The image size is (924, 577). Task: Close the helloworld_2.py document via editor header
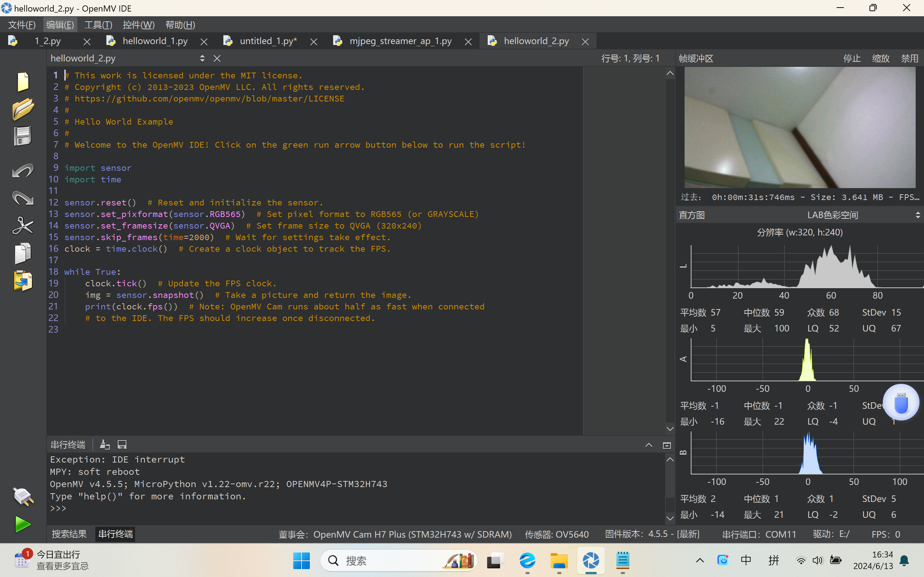217,58
